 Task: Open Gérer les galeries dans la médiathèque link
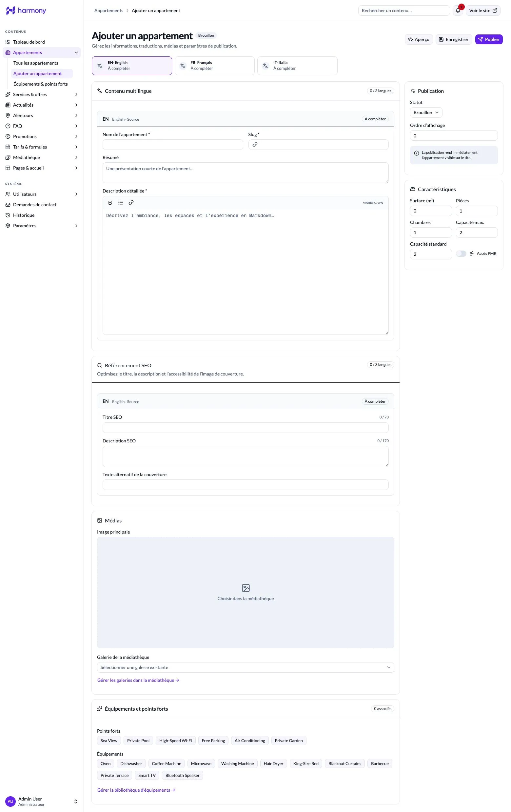[138, 680]
